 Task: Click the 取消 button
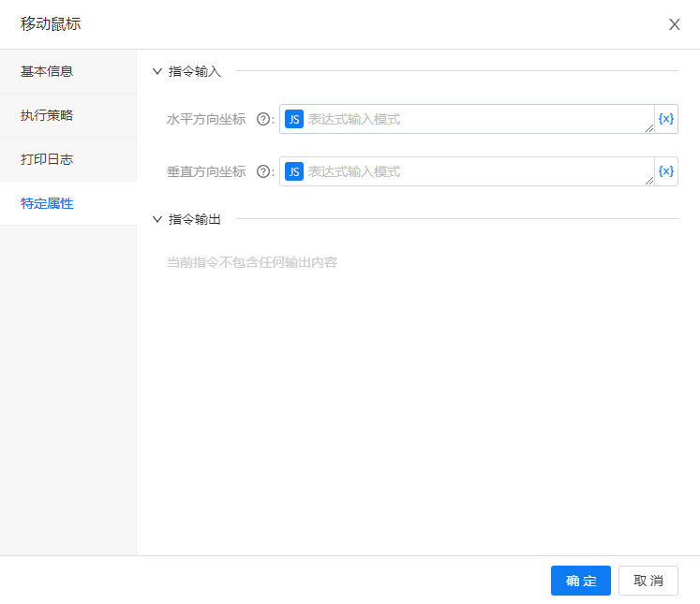[648, 581]
